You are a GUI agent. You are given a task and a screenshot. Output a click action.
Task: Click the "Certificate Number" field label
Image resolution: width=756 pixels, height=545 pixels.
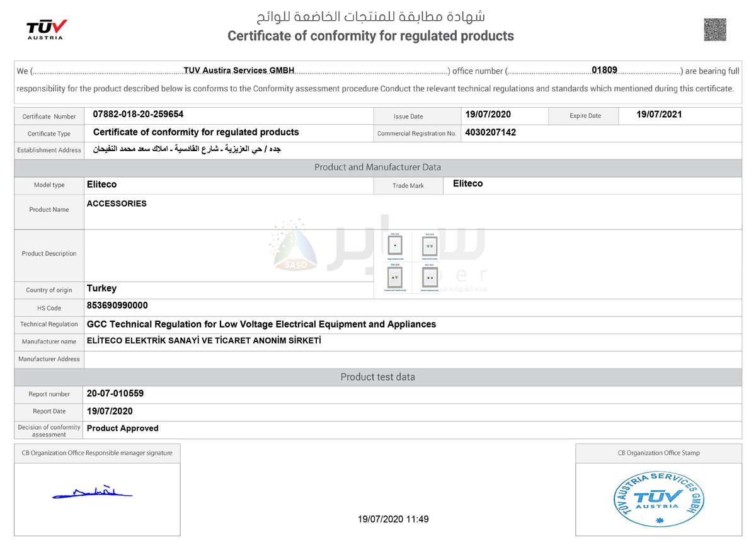(49, 117)
